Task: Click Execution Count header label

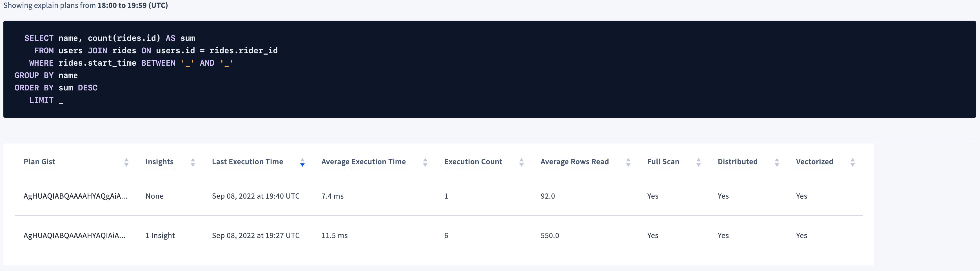Action: point(473,162)
